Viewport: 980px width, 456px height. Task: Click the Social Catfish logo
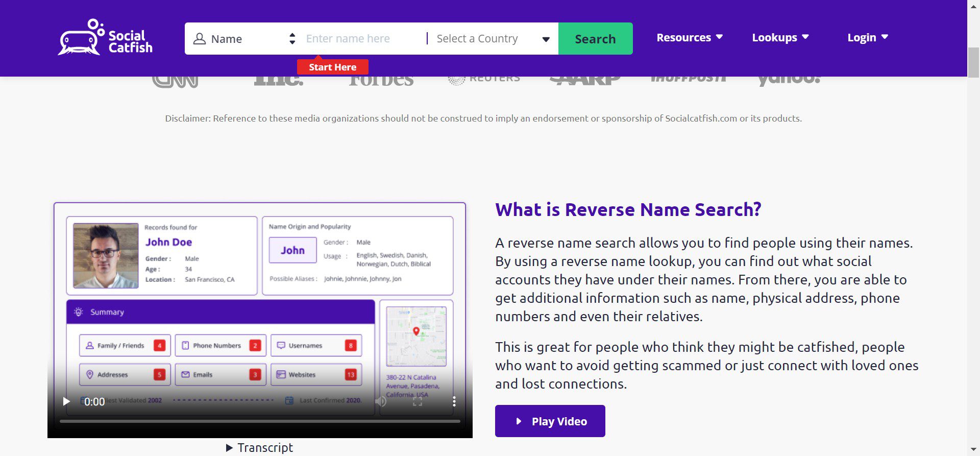(x=105, y=37)
